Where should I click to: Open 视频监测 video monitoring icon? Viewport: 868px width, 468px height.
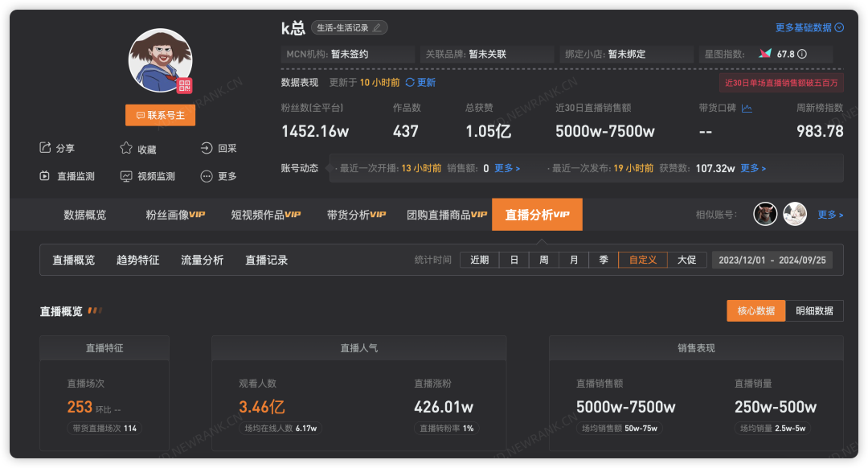tap(126, 176)
